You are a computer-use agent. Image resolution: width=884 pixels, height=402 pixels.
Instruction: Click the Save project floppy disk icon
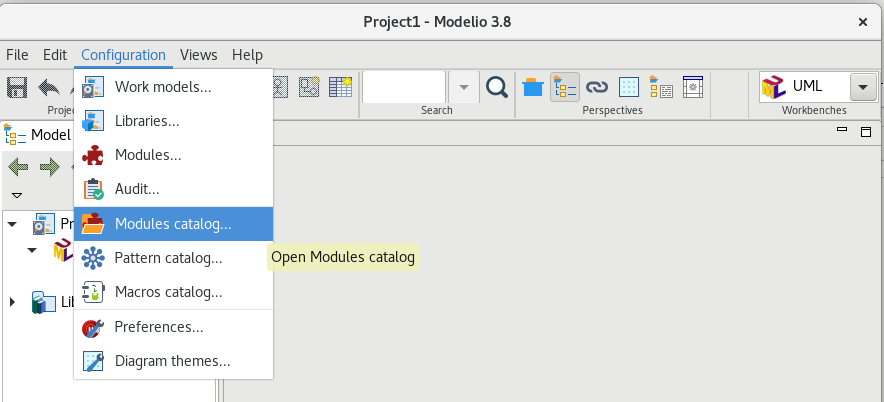coord(17,87)
